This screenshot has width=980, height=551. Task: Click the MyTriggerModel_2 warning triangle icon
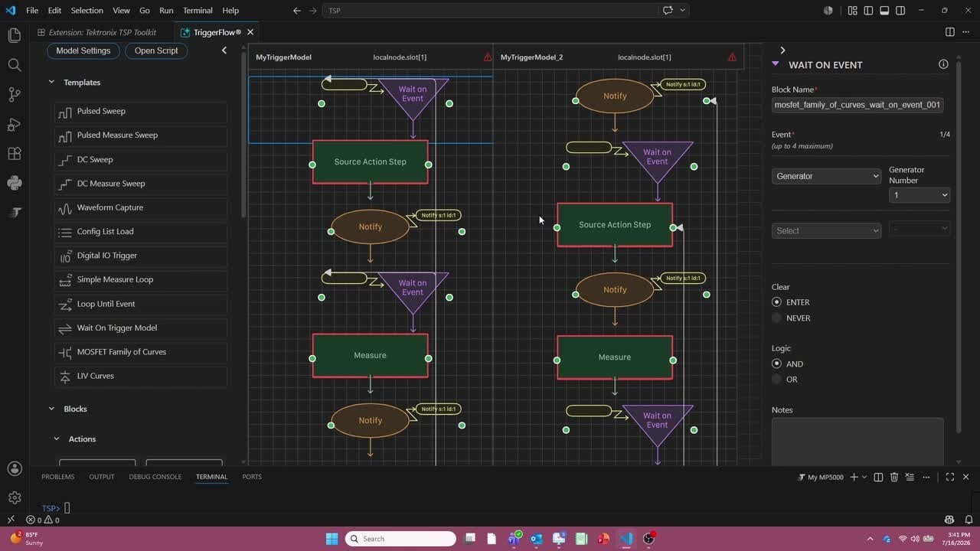732,57
